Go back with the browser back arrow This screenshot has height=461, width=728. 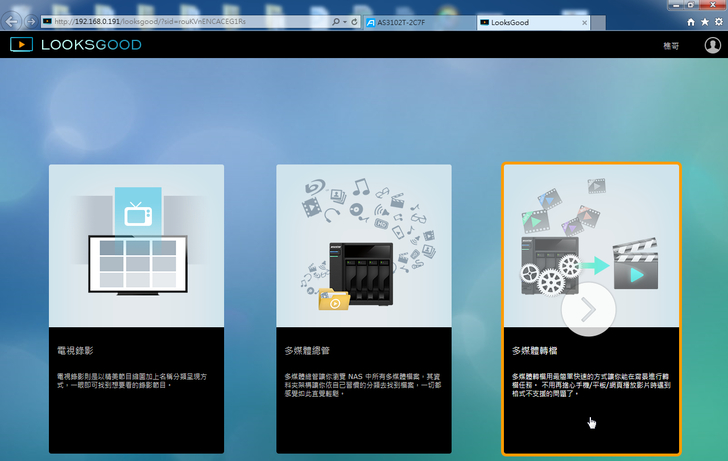(11, 21)
